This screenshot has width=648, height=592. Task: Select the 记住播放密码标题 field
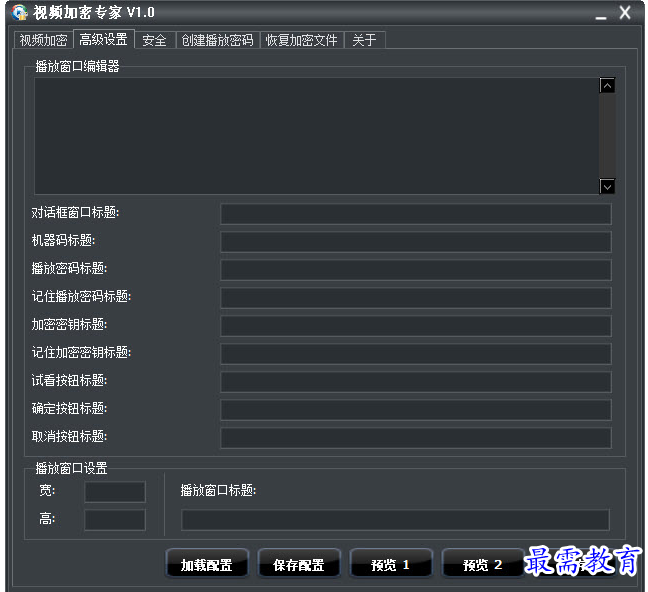coord(416,298)
